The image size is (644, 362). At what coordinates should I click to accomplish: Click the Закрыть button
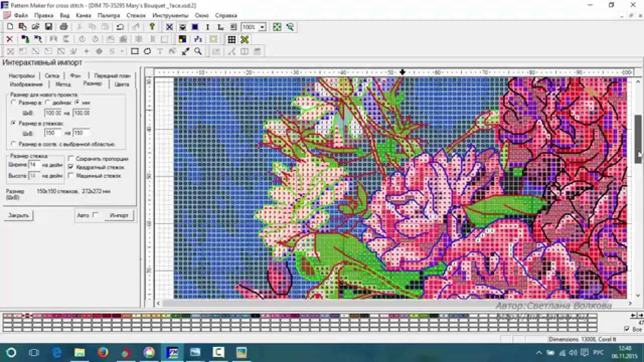(x=19, y=215)
